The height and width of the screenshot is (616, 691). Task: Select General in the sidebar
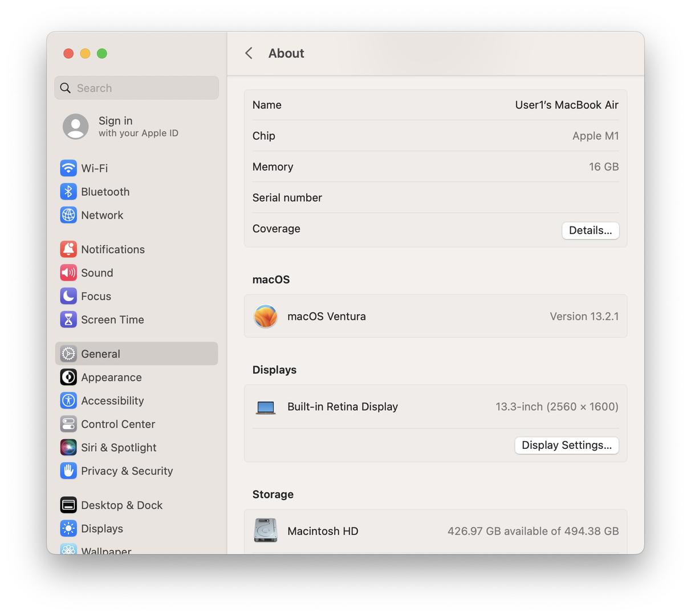tap(136, 354)
